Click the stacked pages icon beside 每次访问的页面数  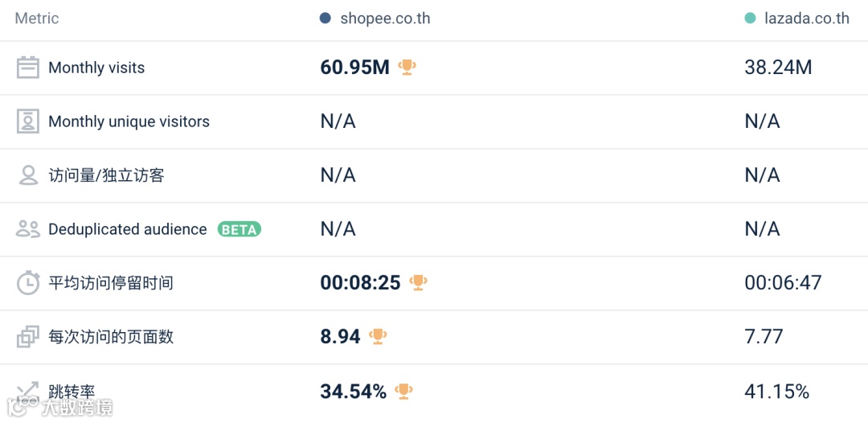[x=27, y=336]
